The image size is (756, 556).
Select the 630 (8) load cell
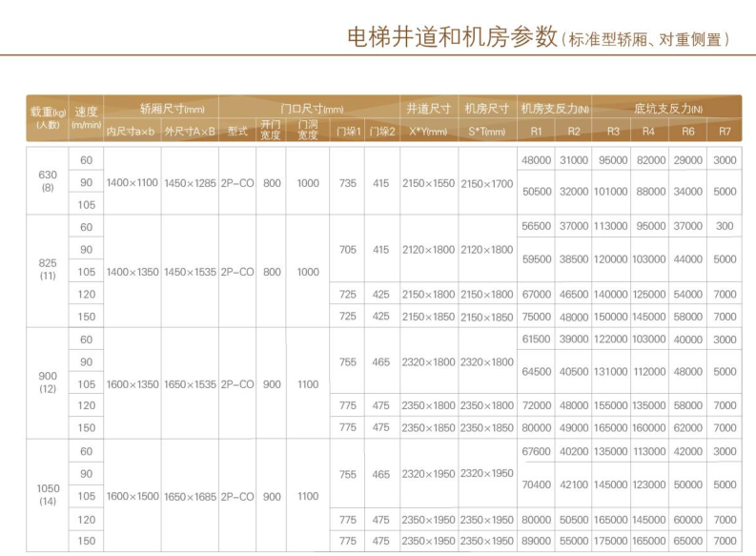48,181
